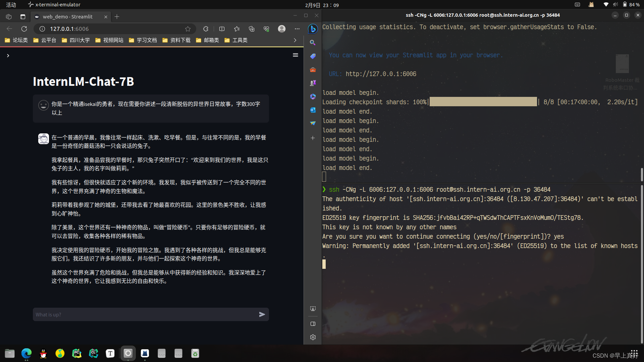Send the chat message arrow
This screenshot has width=644, height=362.
(x=262, y=314)
